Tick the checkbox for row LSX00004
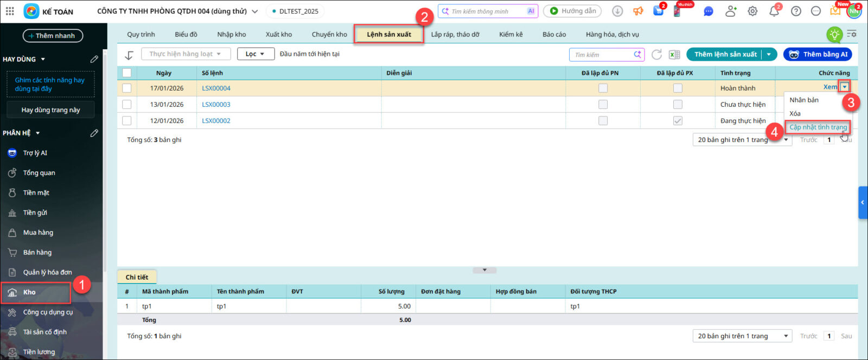Image resolution: width=868 pixels, height=360 pixels. tap(127, 88)
